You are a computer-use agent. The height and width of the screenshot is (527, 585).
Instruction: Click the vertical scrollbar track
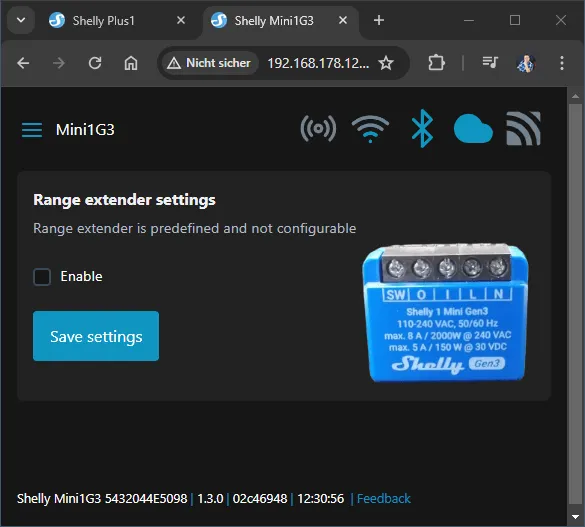pos(575,304)
